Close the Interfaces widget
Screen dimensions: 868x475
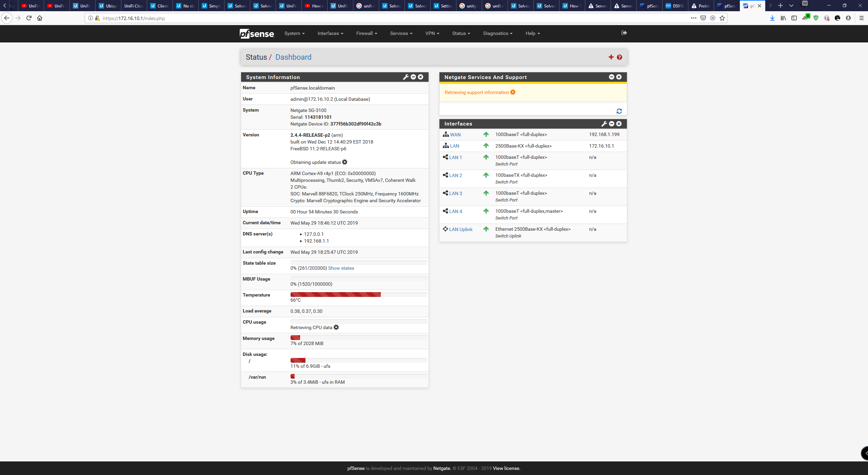pos(619,124)
